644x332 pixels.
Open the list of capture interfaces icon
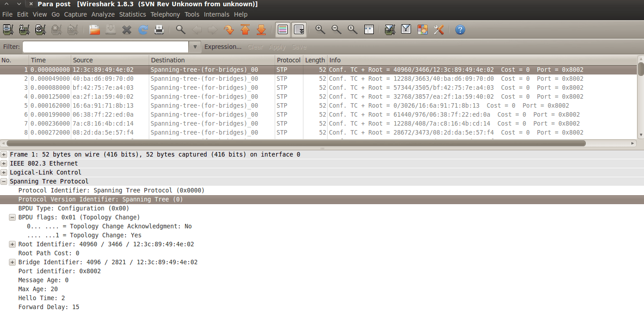(8, 30)
